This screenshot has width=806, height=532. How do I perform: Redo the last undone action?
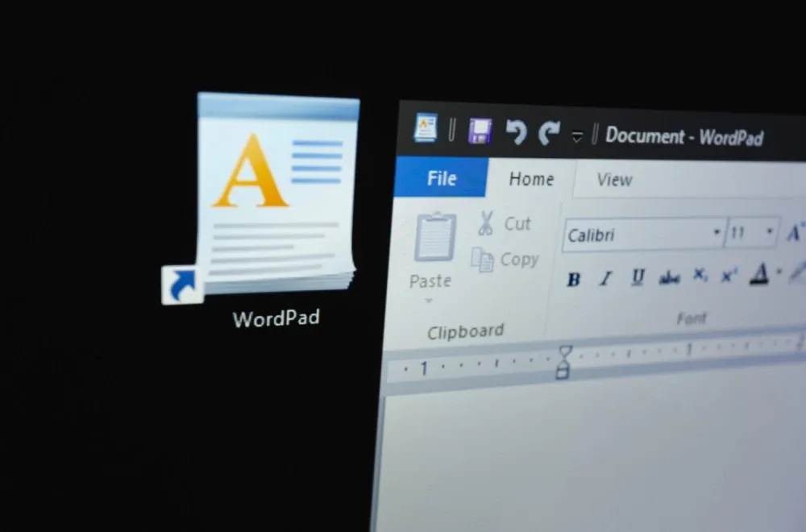click(x=548, y=133)
